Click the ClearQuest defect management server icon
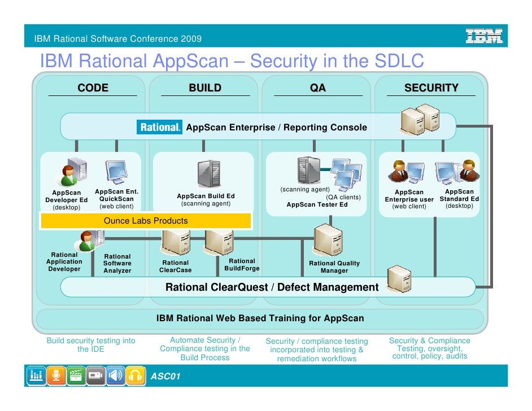The height and width of the screenshot is (411, 532). tap(399, 279)
